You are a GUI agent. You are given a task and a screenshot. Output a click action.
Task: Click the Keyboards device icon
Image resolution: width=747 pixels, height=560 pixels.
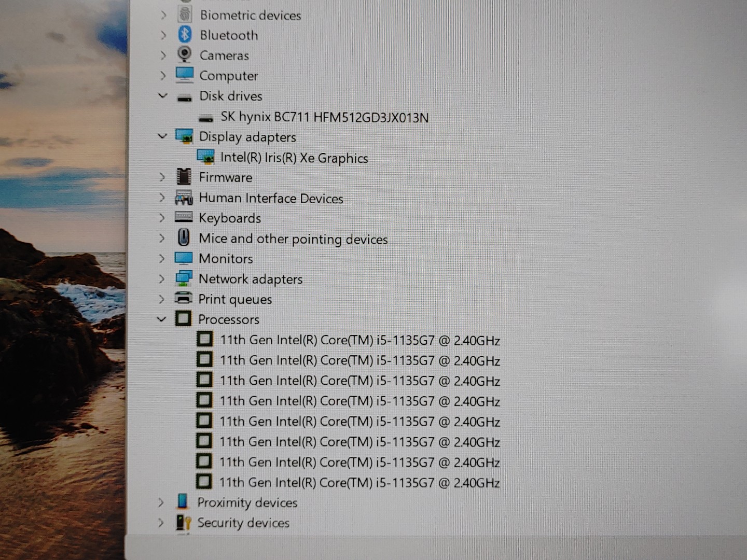[184, 217]
